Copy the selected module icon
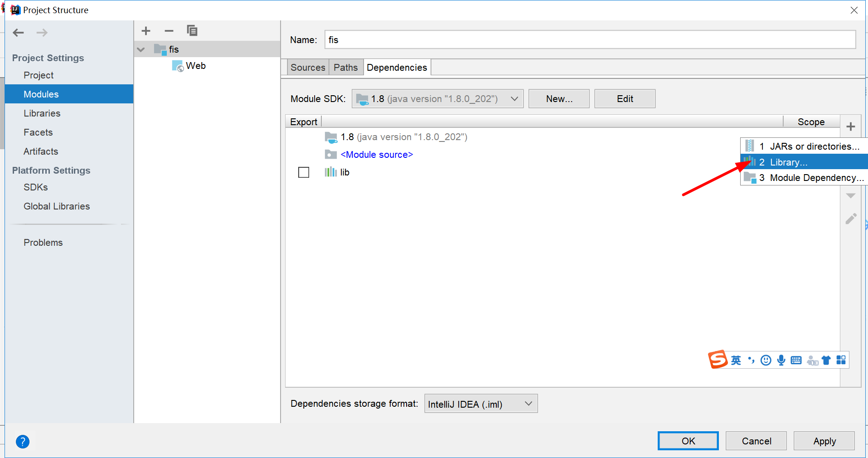 [192, 31]
